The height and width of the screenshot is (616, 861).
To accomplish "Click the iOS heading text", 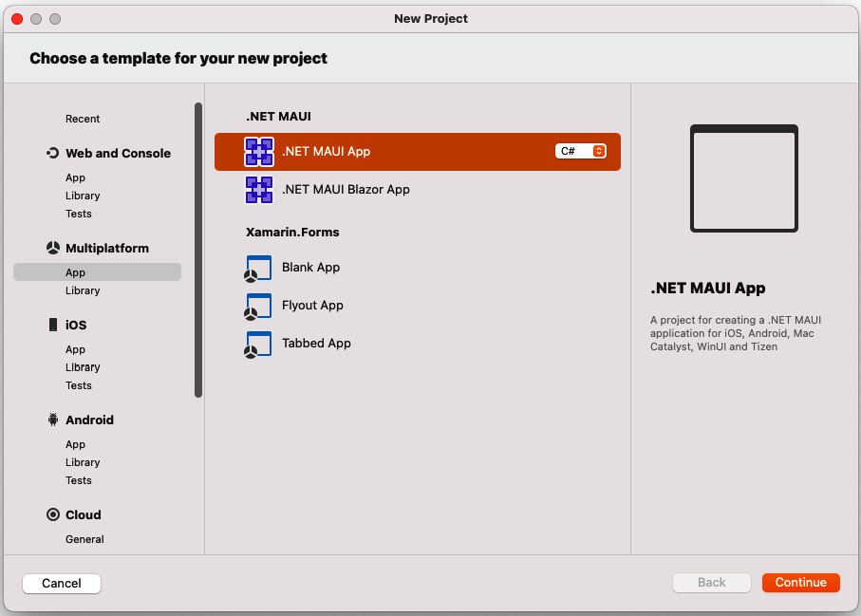I will (x=76, y=325).
